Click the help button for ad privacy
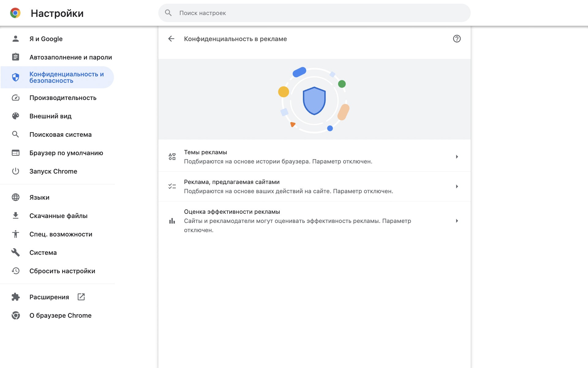The width and height of the screenshot is (588, 368). [x=456, y=39]
